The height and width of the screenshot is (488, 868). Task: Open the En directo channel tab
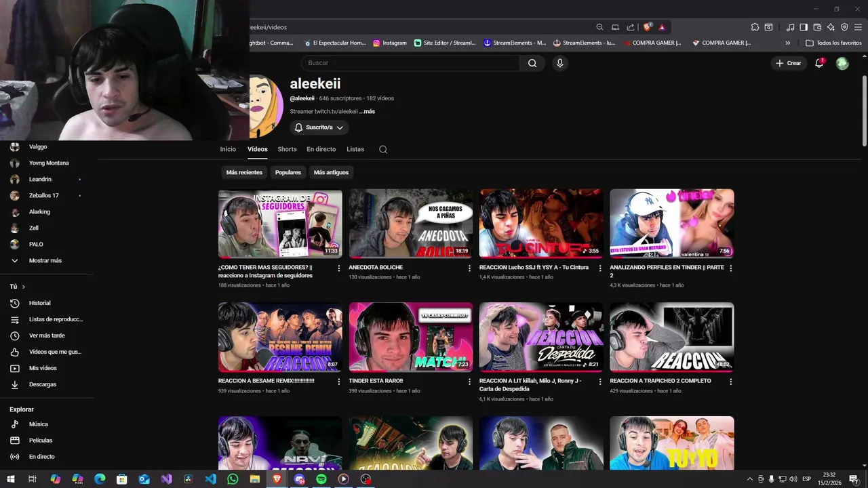pyautogui.click(x=321, y=149)
